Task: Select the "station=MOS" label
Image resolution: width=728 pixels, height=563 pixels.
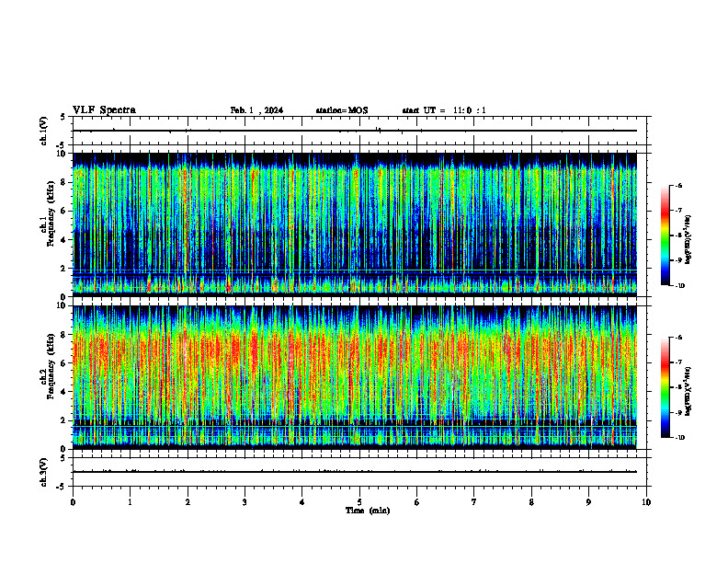Action: pyautogui.click(x=342, y=110)
